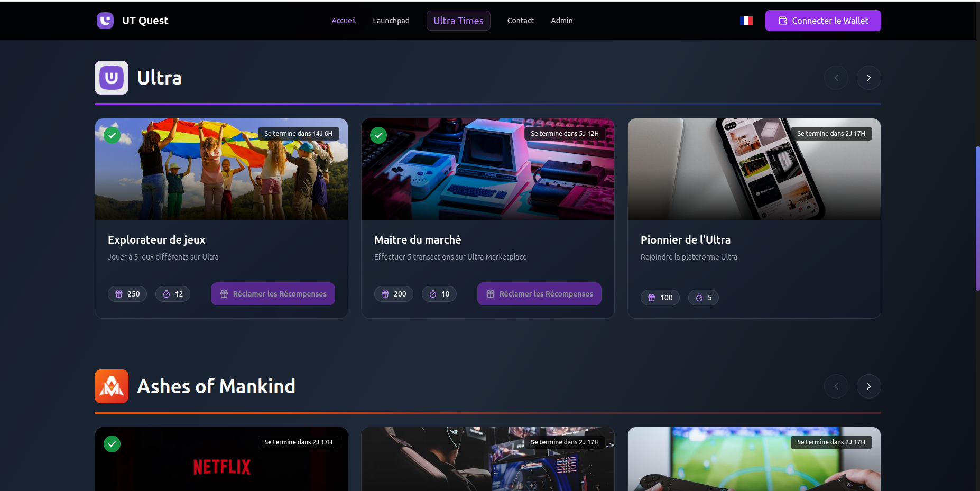980x491 pixels.
Task: Click the 100 reward gift badge
Action: (660, 298)
